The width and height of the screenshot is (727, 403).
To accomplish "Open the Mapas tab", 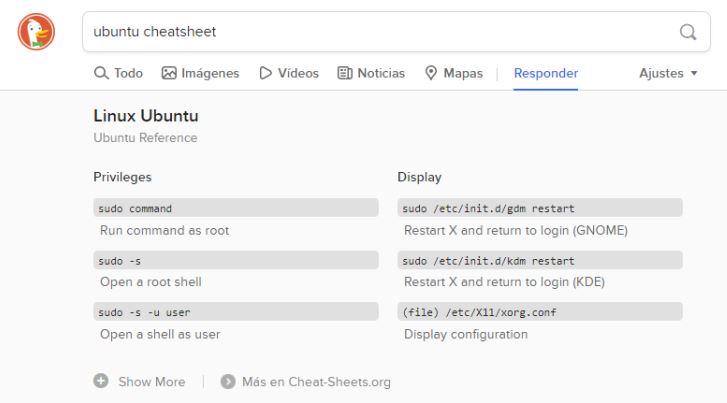I will point(453,73).
